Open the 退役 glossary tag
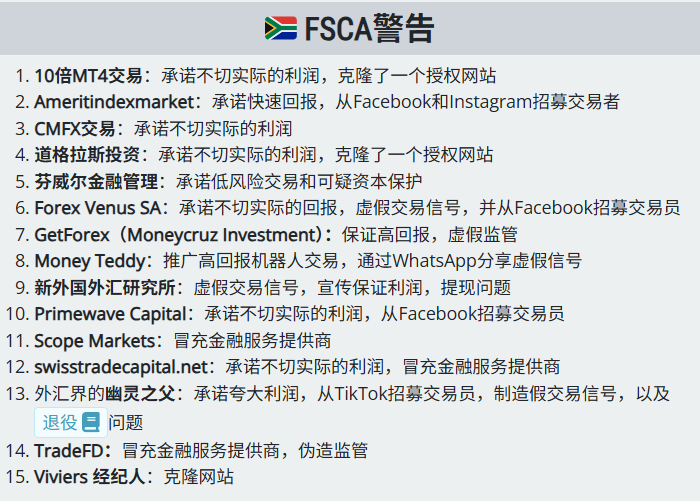 60,422
